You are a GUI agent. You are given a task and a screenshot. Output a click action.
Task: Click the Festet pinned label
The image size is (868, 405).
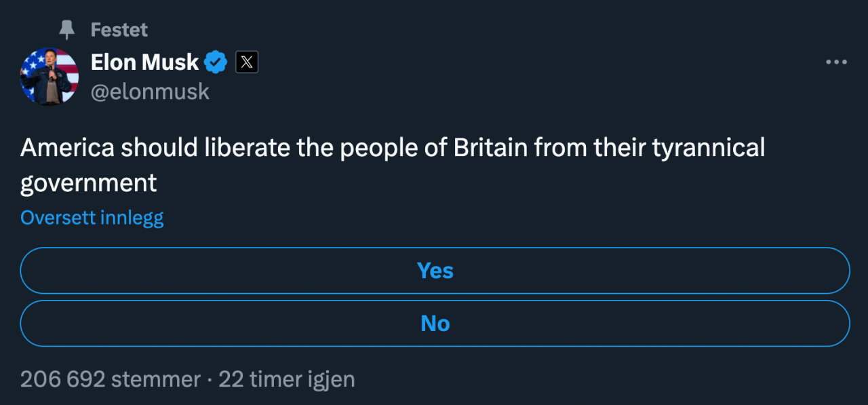point(119,30)
